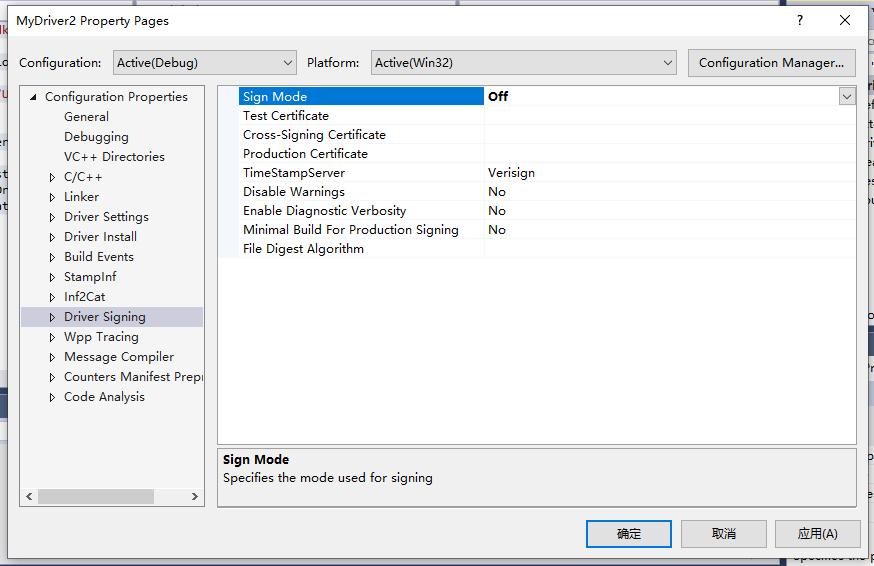Select the Driver Settings tree item
Viewport: 874px width, 566px height.
pyautogui.click(x=106, y=217)
